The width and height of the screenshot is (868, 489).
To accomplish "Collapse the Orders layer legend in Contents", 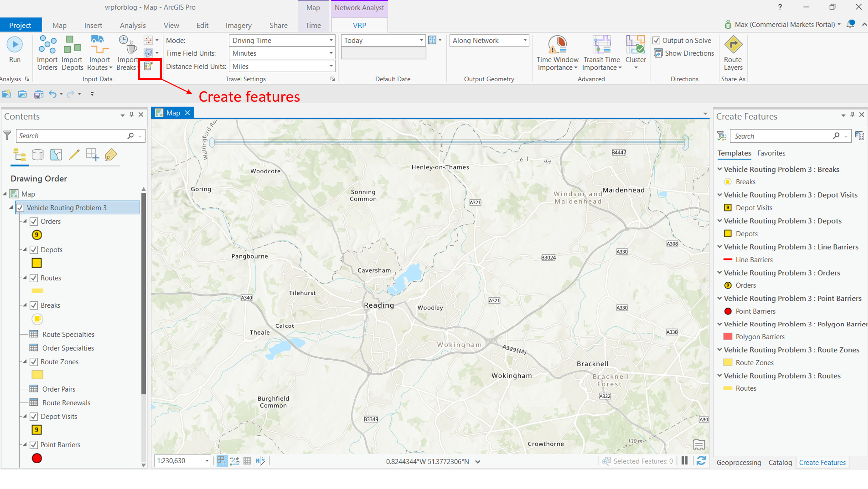I will [x=25, y=221].
